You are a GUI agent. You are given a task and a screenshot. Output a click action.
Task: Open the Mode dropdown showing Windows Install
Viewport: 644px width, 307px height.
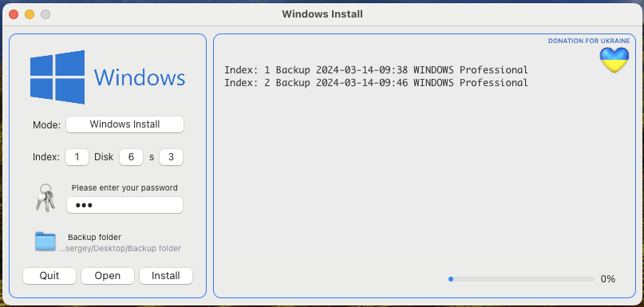coord(124,124)
